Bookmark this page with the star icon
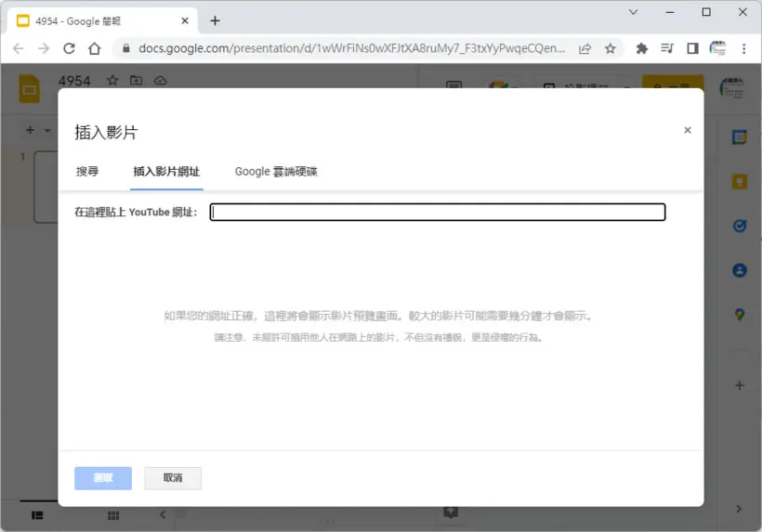 coord(611,48)
